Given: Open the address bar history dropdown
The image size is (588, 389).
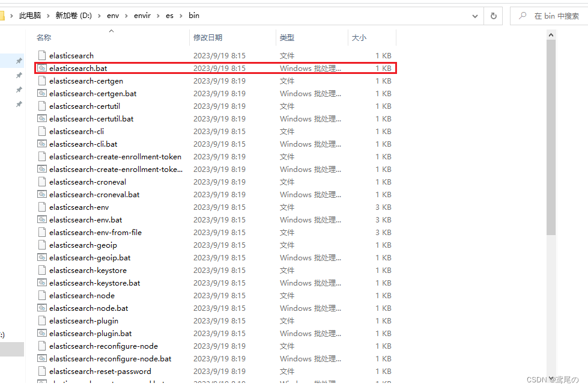Looking at the screenshot, I should (475, 16).
